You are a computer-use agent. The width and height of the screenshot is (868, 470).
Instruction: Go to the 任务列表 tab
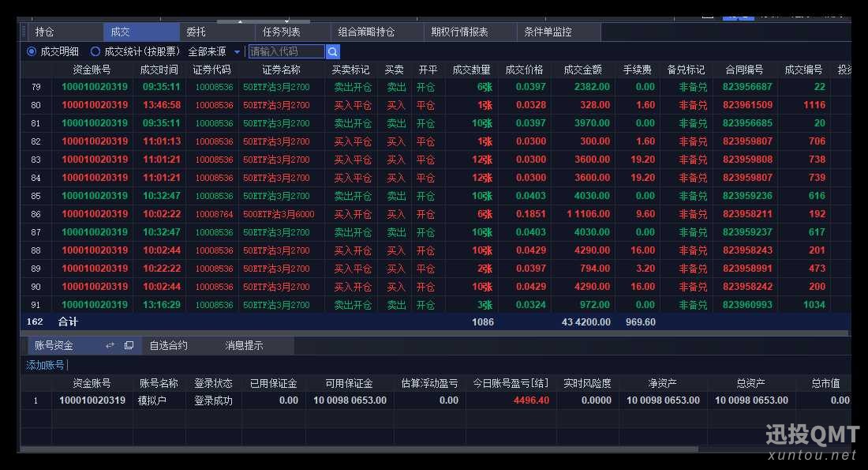281,32
